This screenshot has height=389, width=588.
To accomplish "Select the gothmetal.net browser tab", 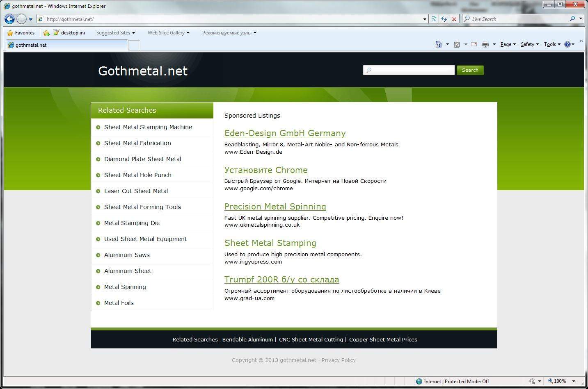I will click(x=66, y=45).
